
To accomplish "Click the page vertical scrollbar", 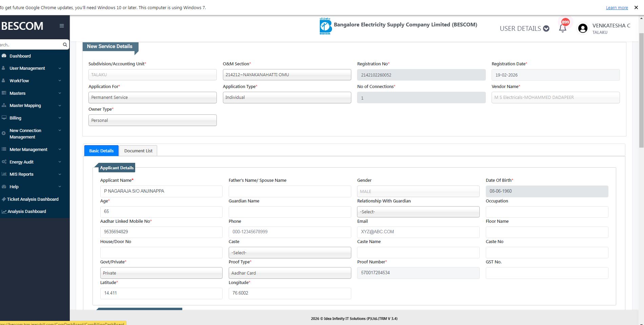I will (641, 91).
